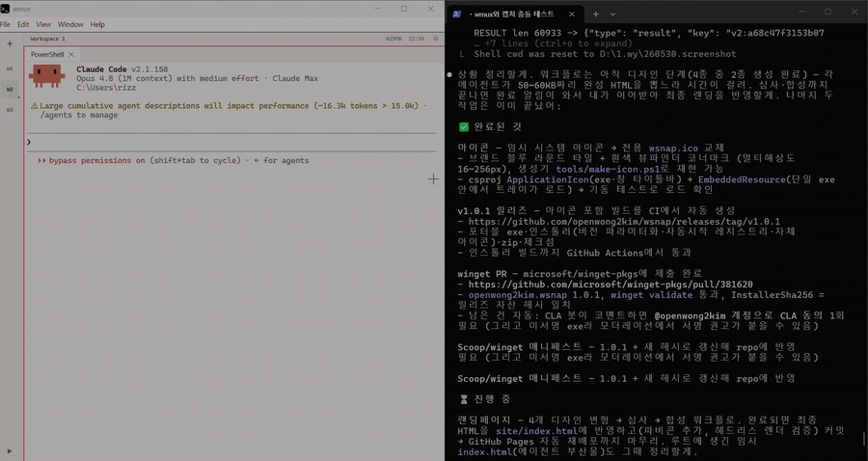The height and width of the screenshot is (461, 868).
Task: Open the Windows Terminal profile dropdown
Action: [612, 14]
